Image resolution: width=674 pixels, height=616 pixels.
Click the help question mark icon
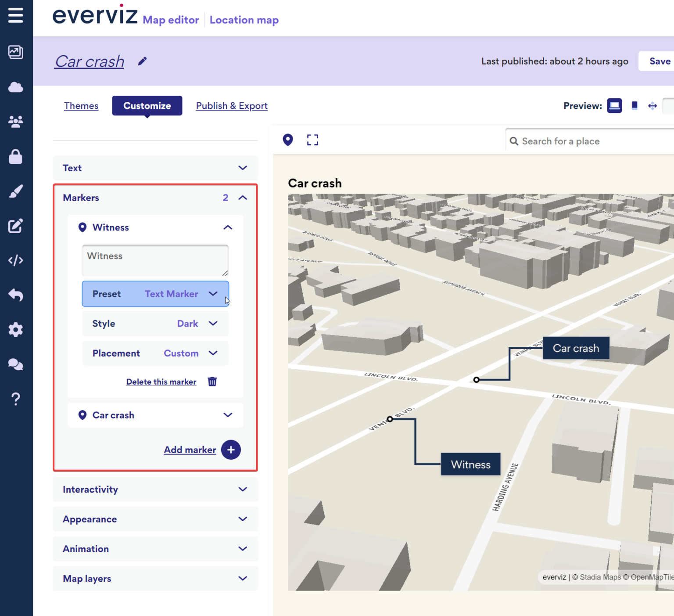[16, 399]
